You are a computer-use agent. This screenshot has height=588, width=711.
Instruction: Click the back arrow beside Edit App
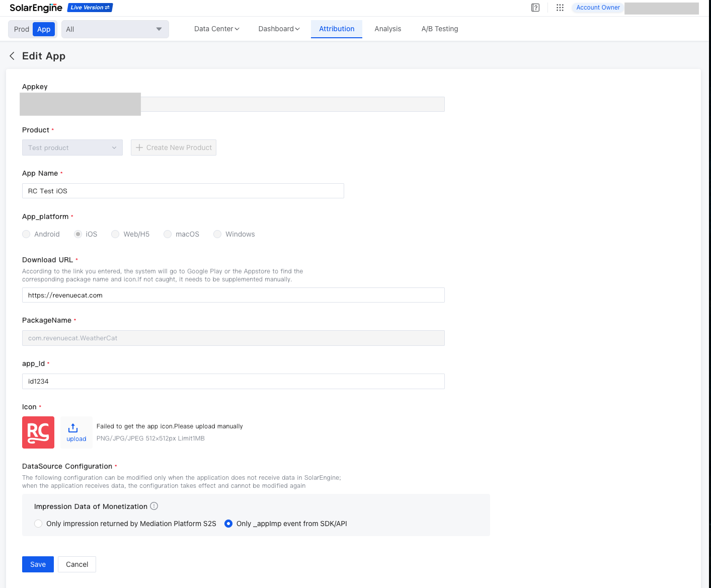coord(12,56)
